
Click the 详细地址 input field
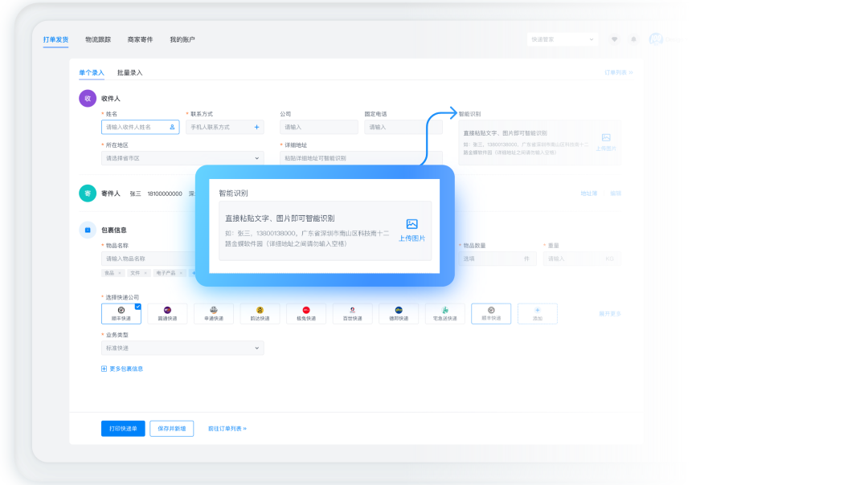[361, 158]
